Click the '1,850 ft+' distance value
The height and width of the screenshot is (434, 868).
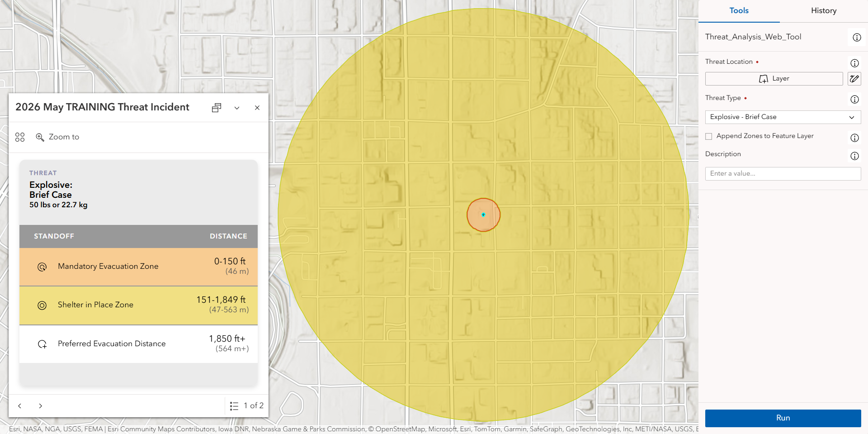[227, 339]
